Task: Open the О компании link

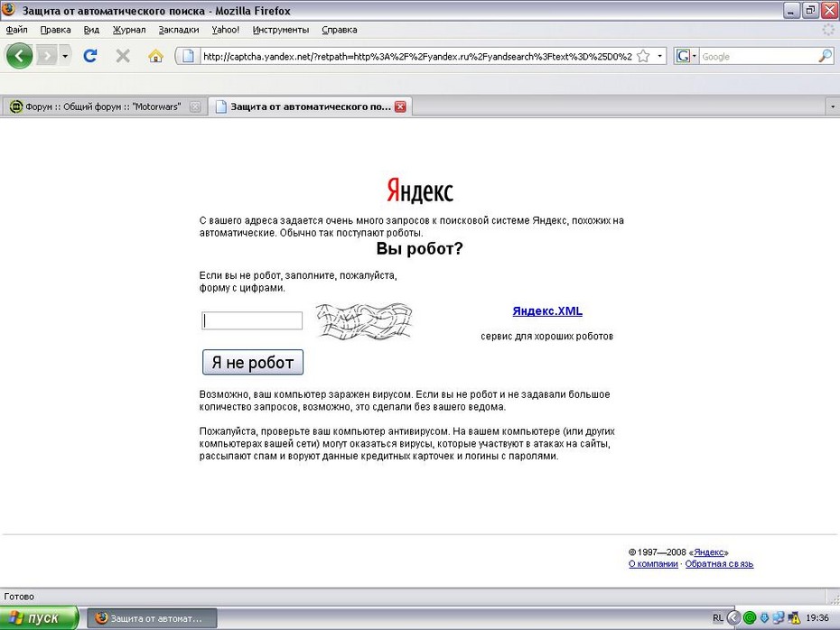Action: pos(653,563)
